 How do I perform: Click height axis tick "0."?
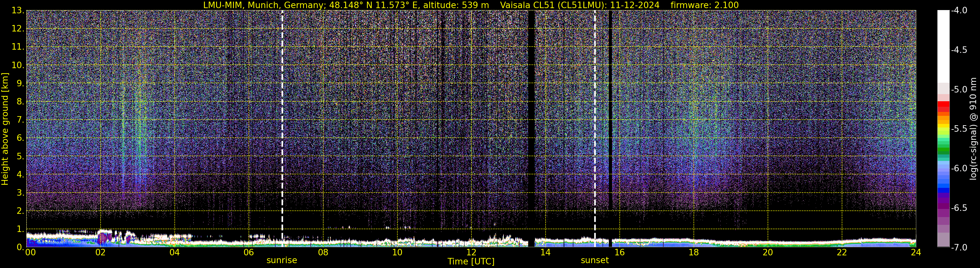(x=20, y=247)
